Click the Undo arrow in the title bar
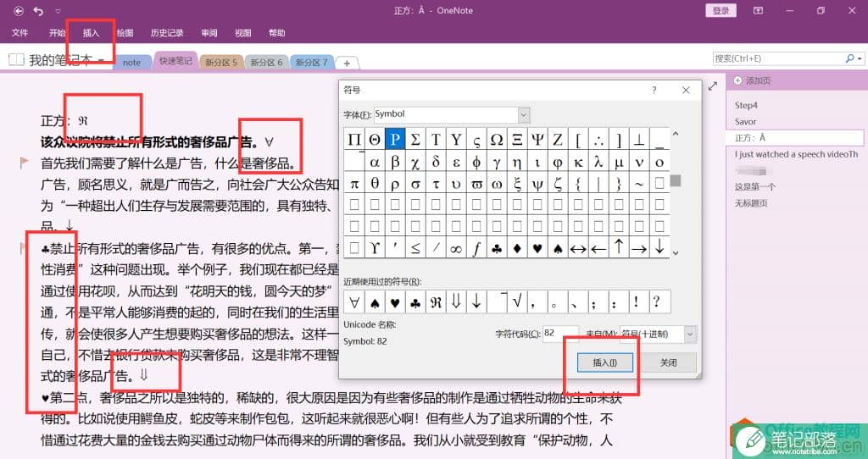Screen dimensions: 868x459 click(x=38, y=10)
